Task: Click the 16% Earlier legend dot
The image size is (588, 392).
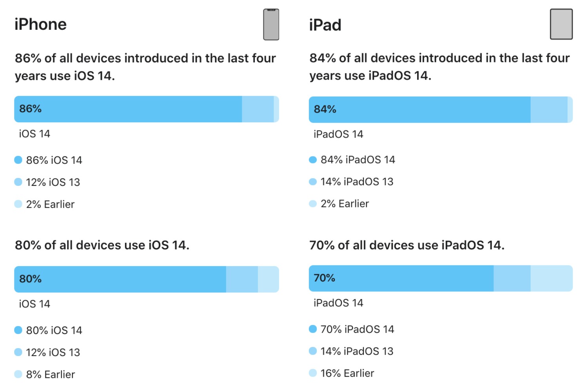Action: pos(313,373)
